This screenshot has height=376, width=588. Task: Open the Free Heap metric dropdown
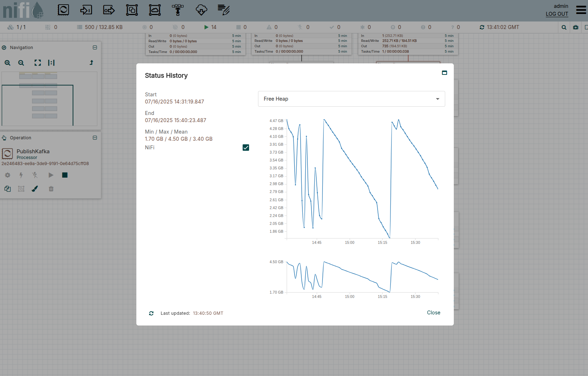point(351,99)
